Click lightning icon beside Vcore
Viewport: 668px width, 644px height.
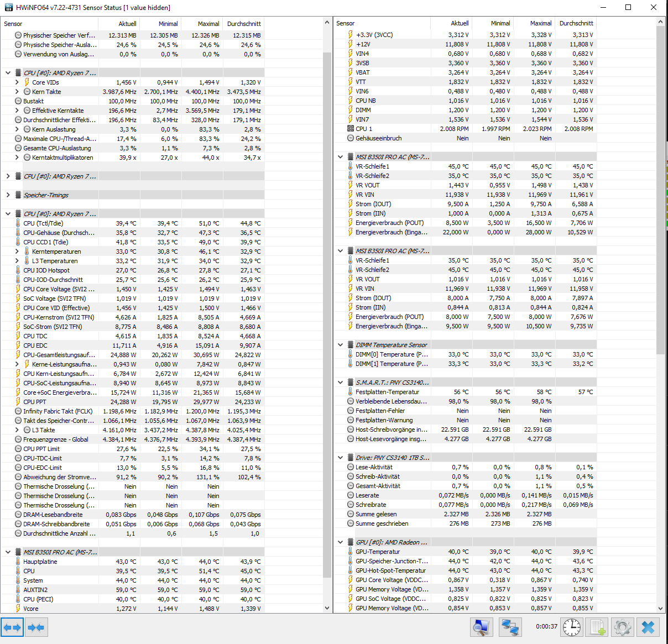pos(18,609)
